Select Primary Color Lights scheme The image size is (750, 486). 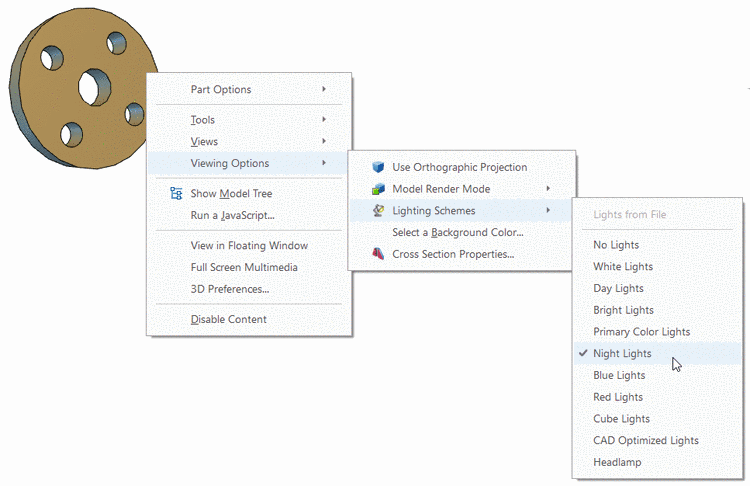pos(658,331)
